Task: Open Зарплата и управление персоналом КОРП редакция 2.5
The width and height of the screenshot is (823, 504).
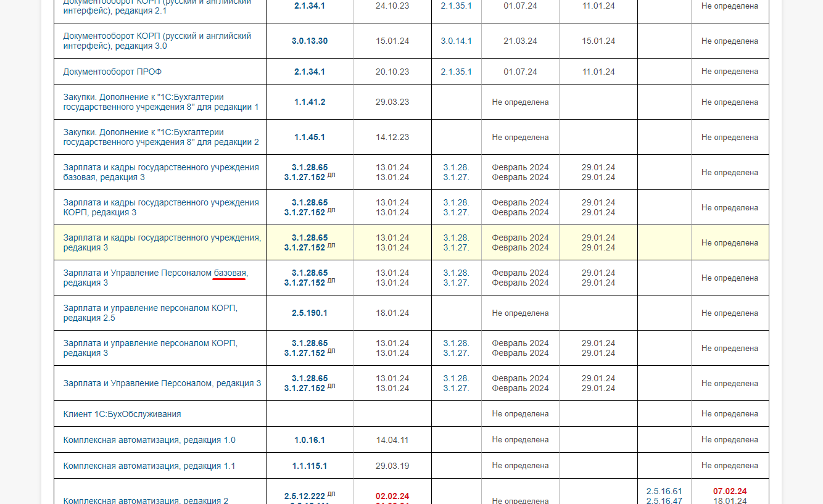Action: [150, 313]
